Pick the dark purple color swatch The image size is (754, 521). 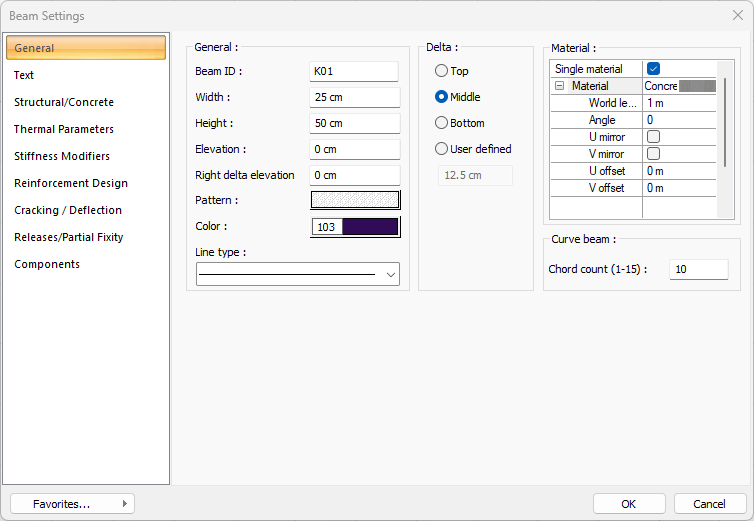pos(369,227)
